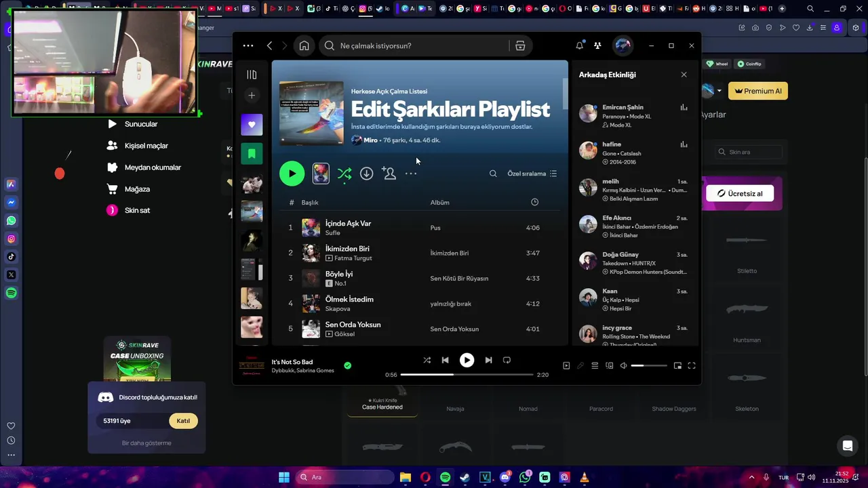Open Spotify from Windows taskbar
Screen dimensions: 868x488
[445, 477]
